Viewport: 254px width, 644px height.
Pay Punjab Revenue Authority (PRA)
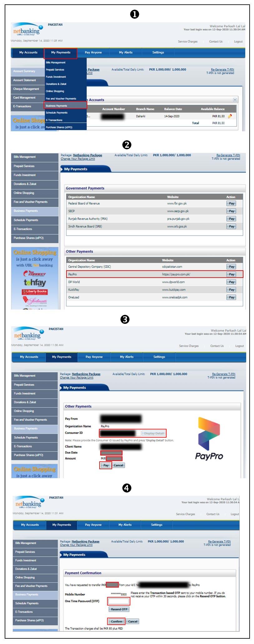point(231,219)
